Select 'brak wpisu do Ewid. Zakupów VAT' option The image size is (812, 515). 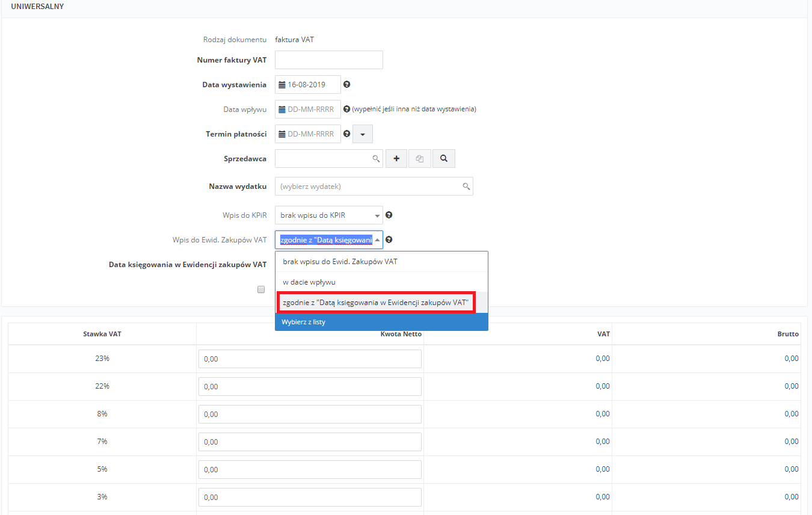381,262
